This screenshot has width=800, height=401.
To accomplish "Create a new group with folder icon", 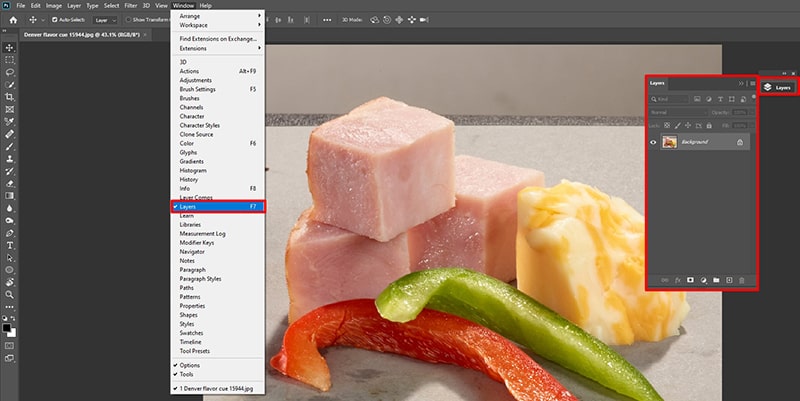I will click(x=715, y=280).
